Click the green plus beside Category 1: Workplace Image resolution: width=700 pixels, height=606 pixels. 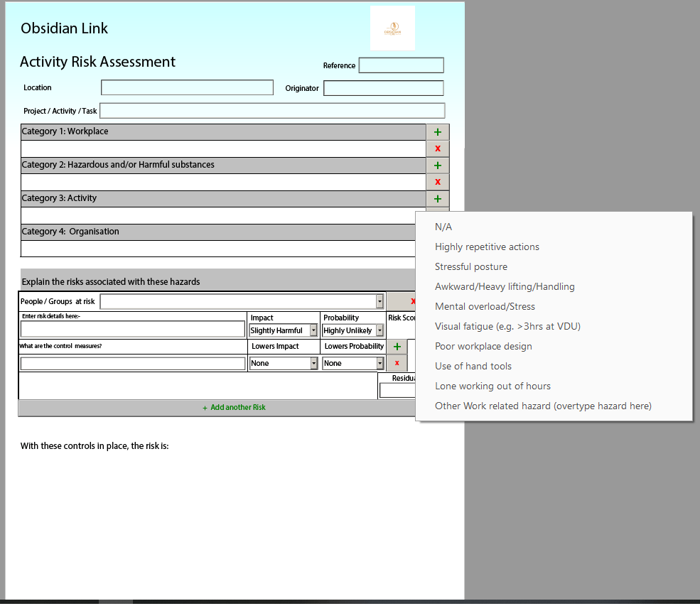coord(437,132)
